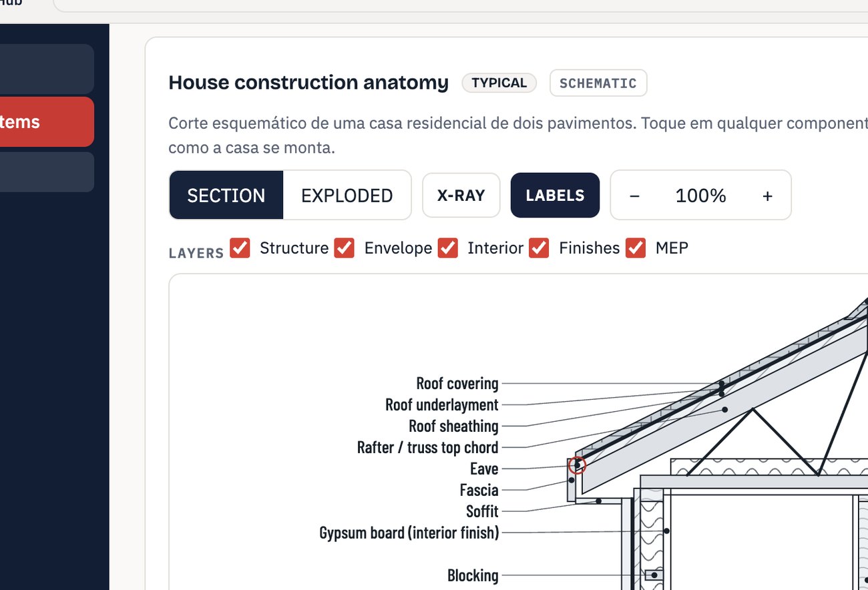The image size is (868, 590).
Task: Uncheck the Interior layer checkbox
Action: (447, 248)
